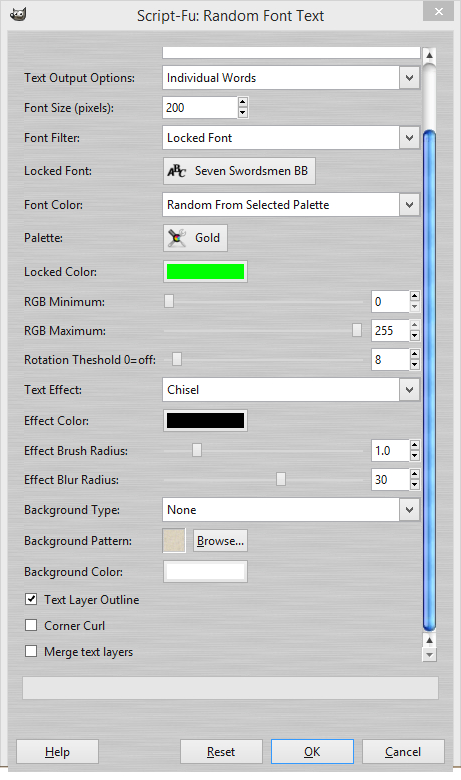The height and width of the screenshot is (780, 461).
Task: Open the Locked Font selector with ABC icon
Action: [239, 171]
